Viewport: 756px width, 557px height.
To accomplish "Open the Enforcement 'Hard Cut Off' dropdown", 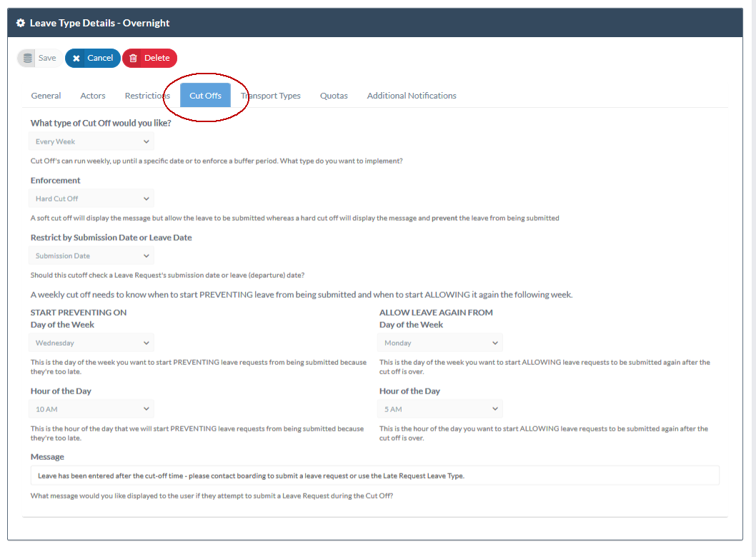I will pyautogui.click(x=91, y=198).
